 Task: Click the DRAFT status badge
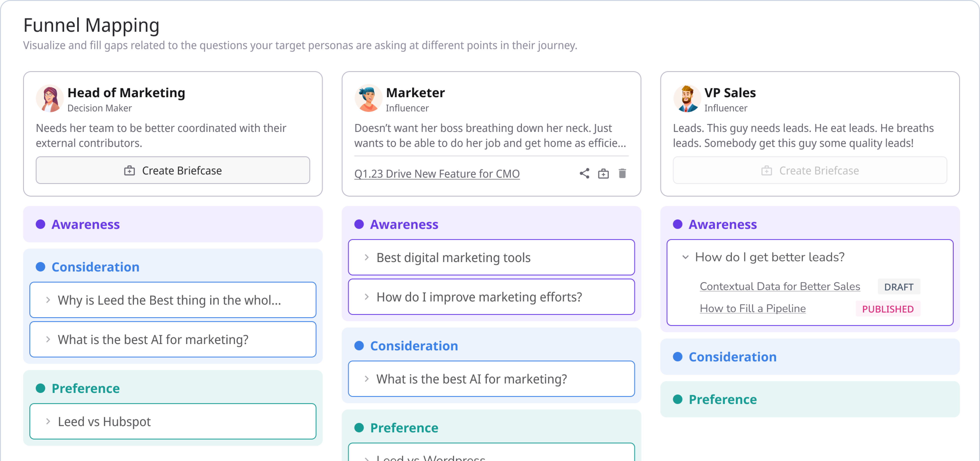point(899,287)
